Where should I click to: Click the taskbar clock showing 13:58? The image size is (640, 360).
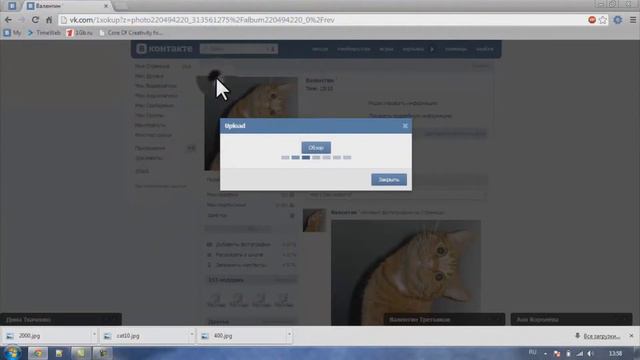(x=616, y=353)
